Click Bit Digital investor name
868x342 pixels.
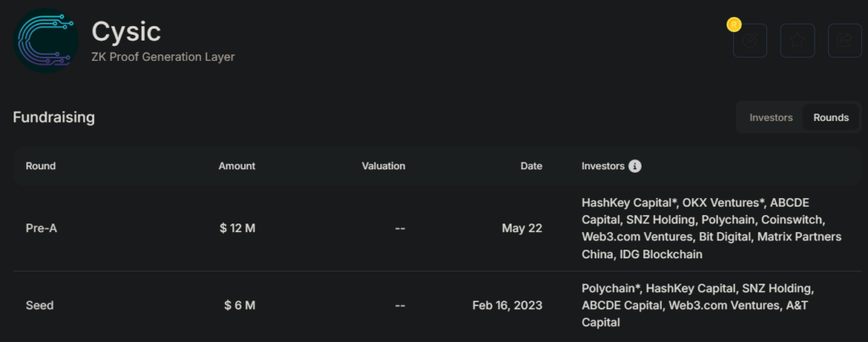click(723, 237)
